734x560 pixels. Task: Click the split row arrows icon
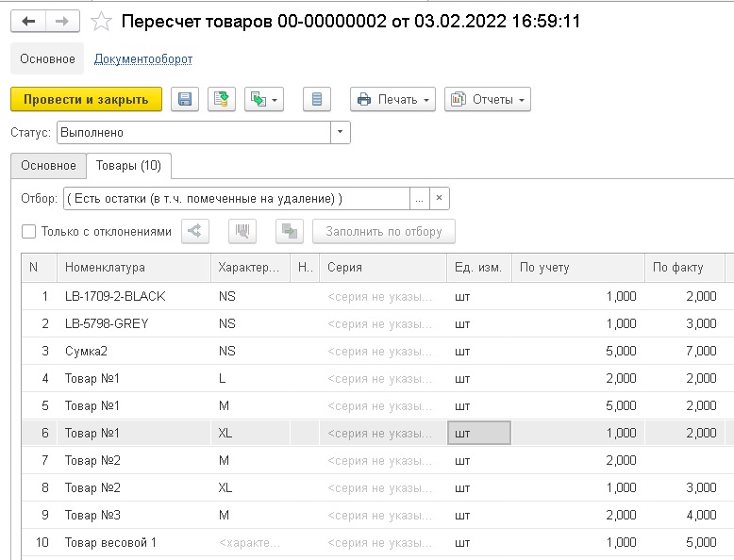[195, 231]
